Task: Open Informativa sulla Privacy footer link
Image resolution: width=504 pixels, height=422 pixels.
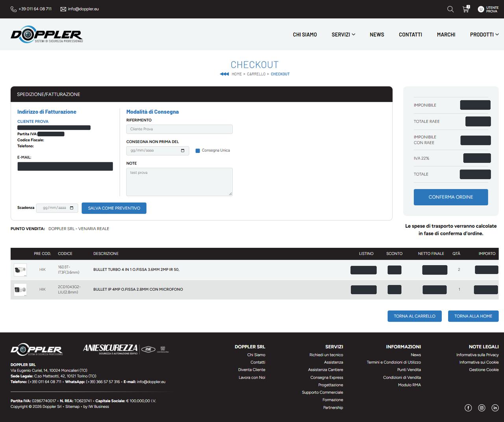Action: pyautogui.click(x=478, y=355)
